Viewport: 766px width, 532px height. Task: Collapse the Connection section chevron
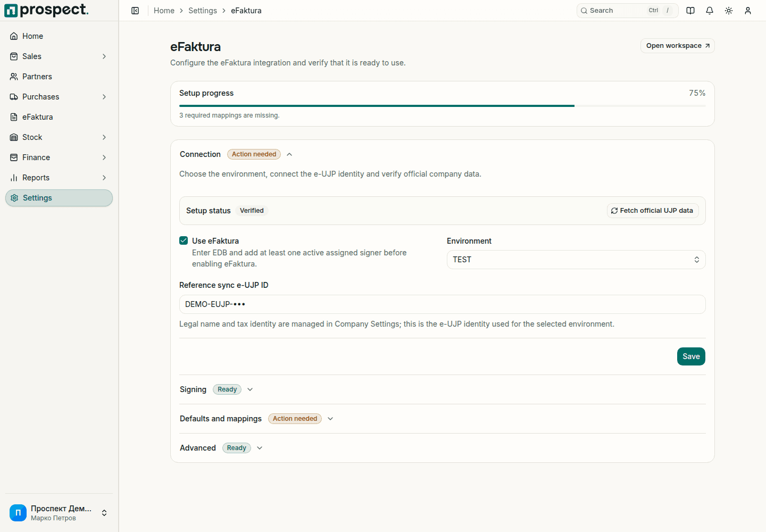point(289,154)
